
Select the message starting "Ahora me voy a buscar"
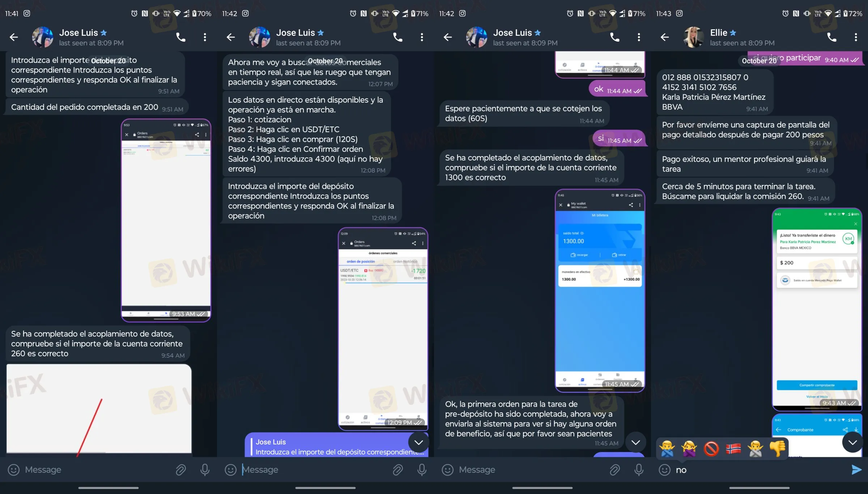(x=310, y=72)
